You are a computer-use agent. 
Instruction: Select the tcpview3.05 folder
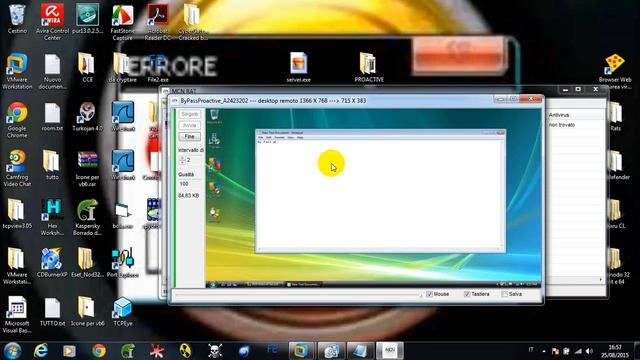(x=17, y=213)
